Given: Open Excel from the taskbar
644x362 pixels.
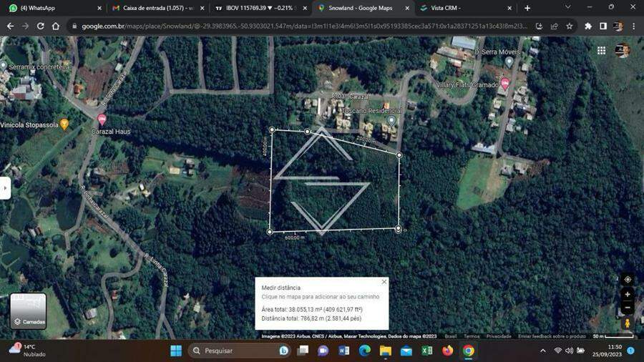Looking at the screenshot, I should click(427, 351).
